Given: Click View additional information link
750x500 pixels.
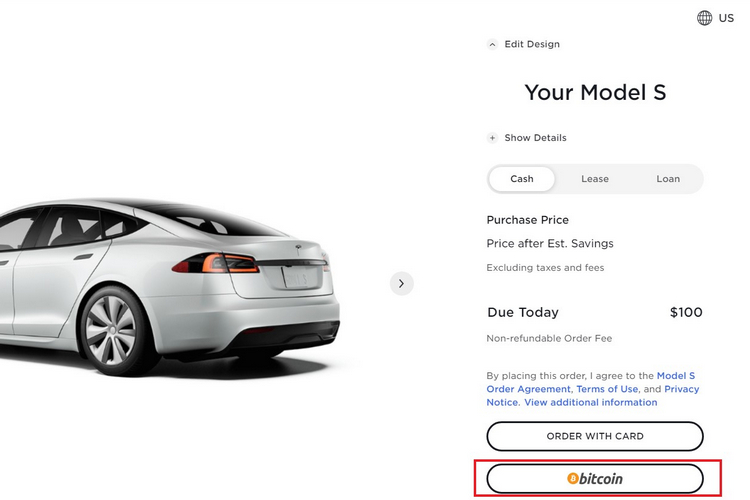Looking at the screenshot, I should pyautogui.click(x=591, y=402).
